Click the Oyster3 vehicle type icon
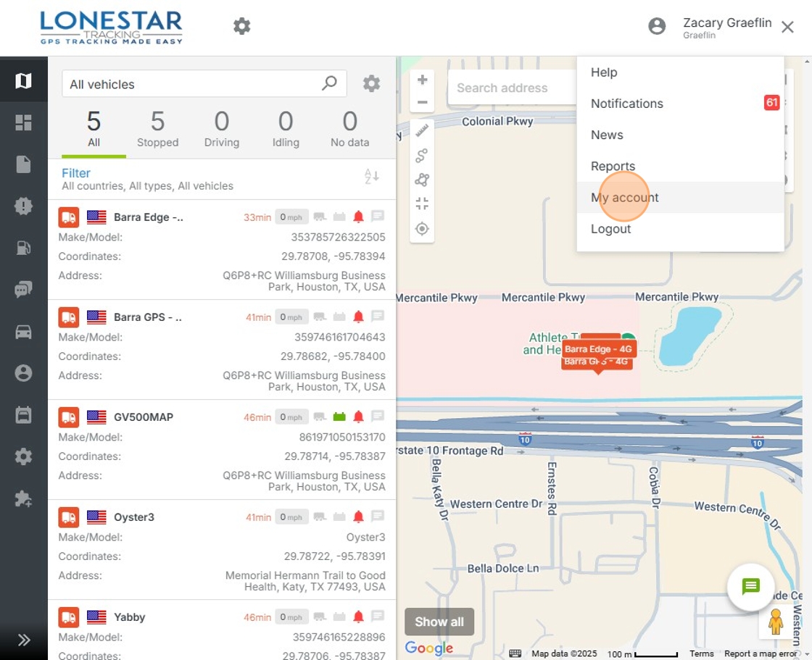This screenshot has height=660, width=812. 68,517
